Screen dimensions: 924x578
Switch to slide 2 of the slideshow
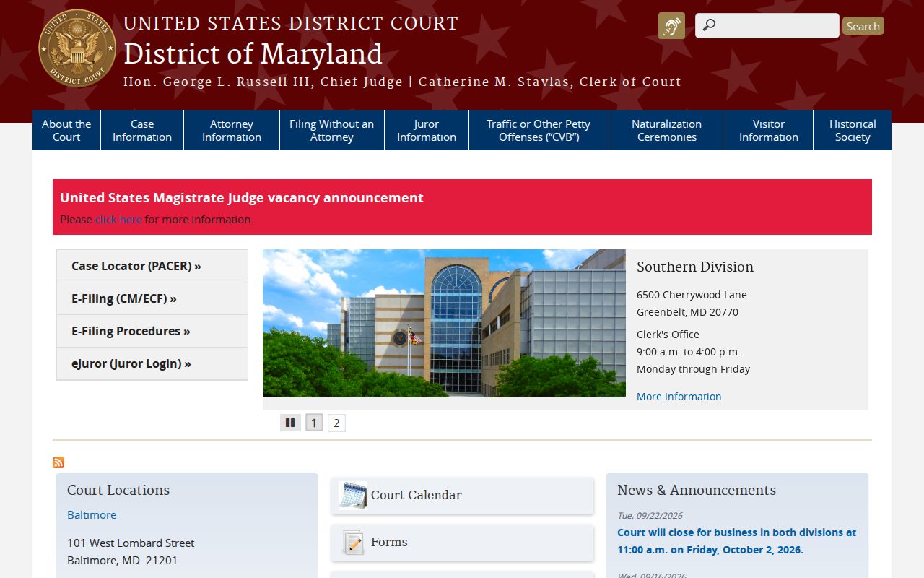[x=336, y=423]
